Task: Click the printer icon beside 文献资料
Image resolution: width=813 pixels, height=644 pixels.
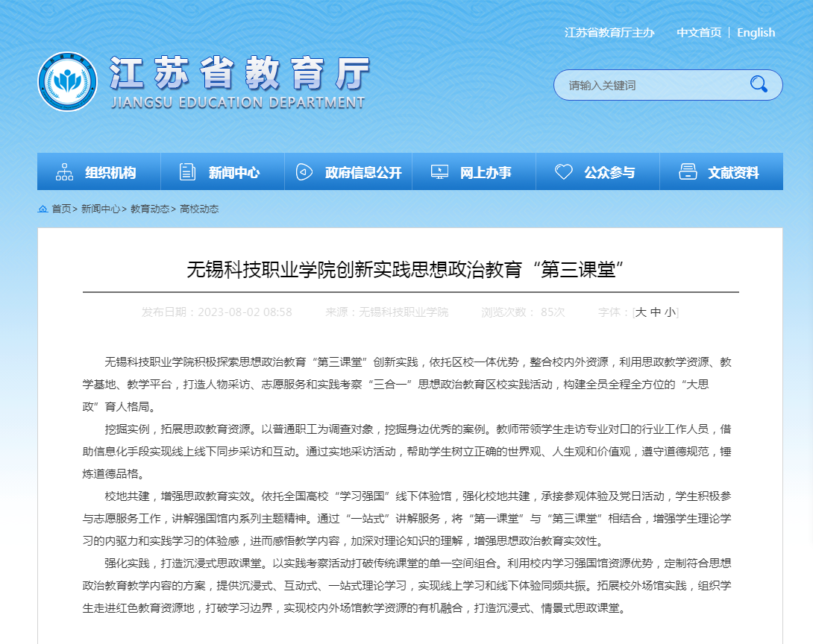Action: [688, 172]
